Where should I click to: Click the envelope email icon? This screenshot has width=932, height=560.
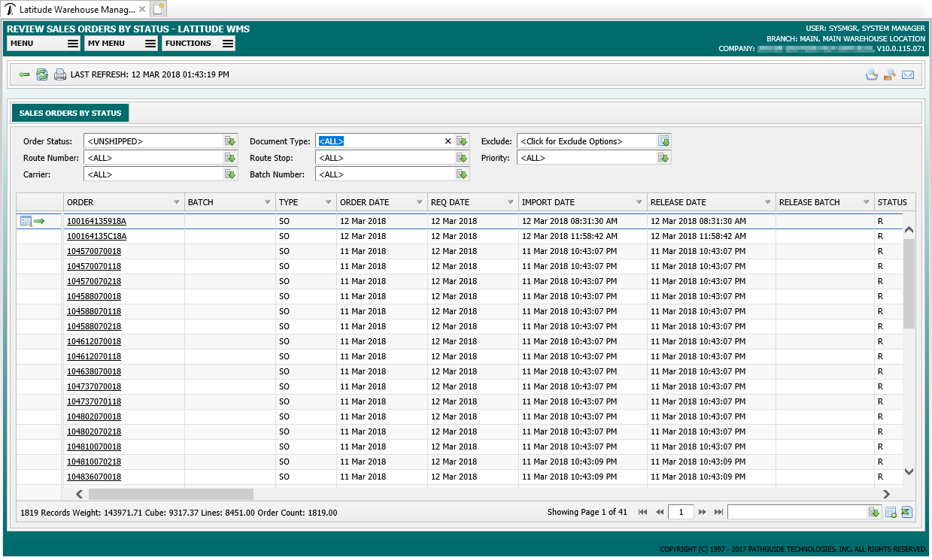(x=908, y=74)
